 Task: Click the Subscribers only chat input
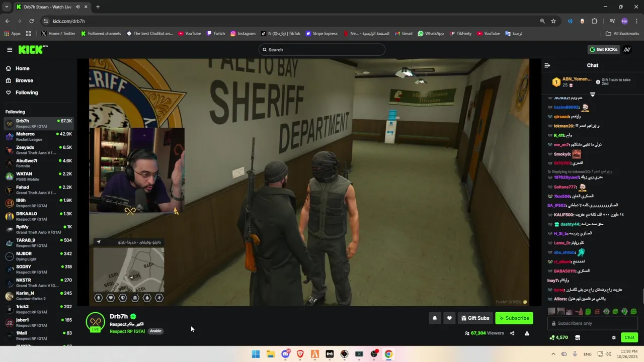point(592,323)
